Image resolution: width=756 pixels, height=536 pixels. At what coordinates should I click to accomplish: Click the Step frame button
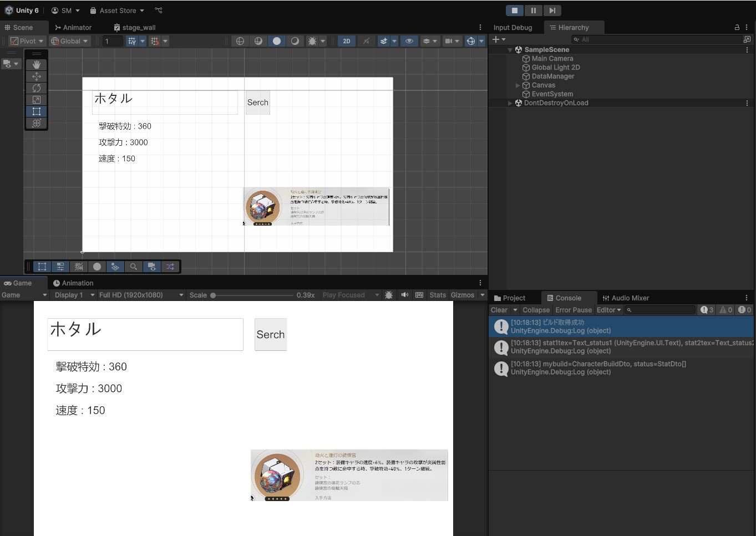(552, 11)
